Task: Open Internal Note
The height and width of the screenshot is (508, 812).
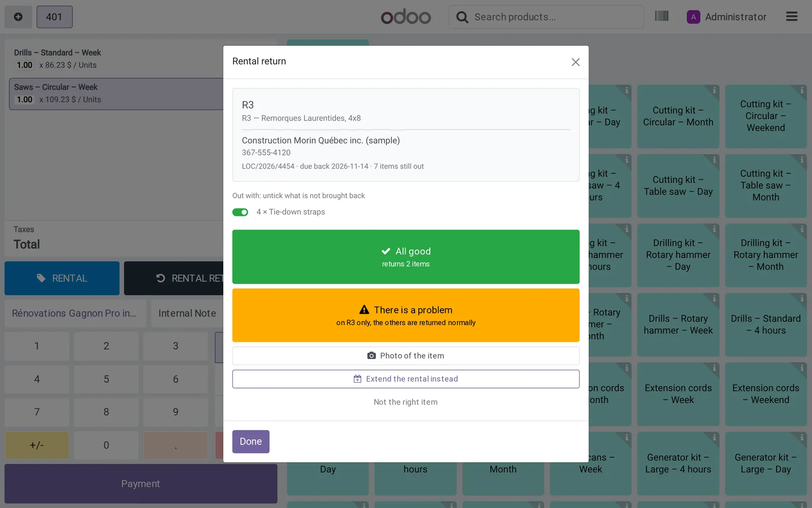Action: coord(187,313)
